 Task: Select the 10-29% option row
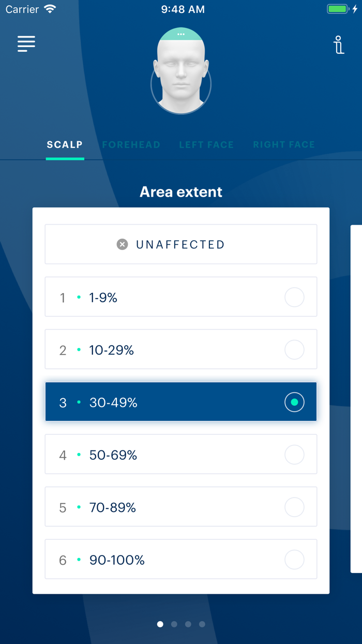(x=181, y=349)
